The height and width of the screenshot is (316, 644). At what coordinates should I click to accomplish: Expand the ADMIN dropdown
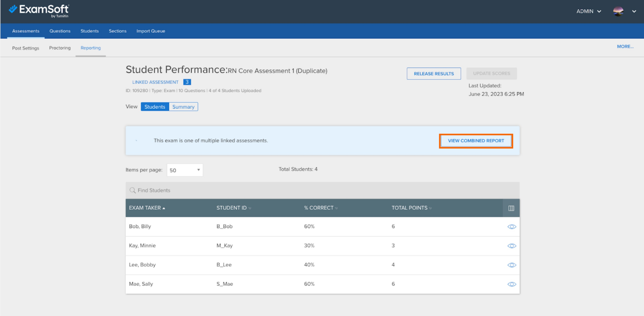click(588, 11)
